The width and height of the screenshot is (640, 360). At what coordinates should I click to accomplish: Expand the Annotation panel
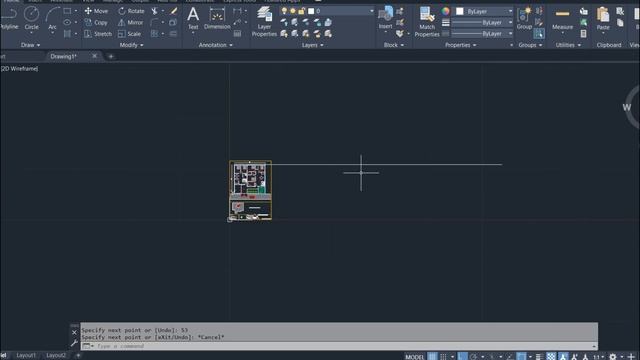[x=216, y=45]
